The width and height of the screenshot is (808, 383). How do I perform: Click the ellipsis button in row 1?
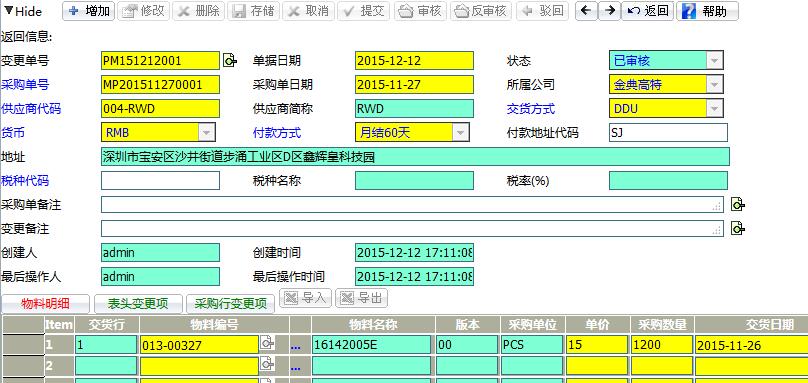(295, 347)
